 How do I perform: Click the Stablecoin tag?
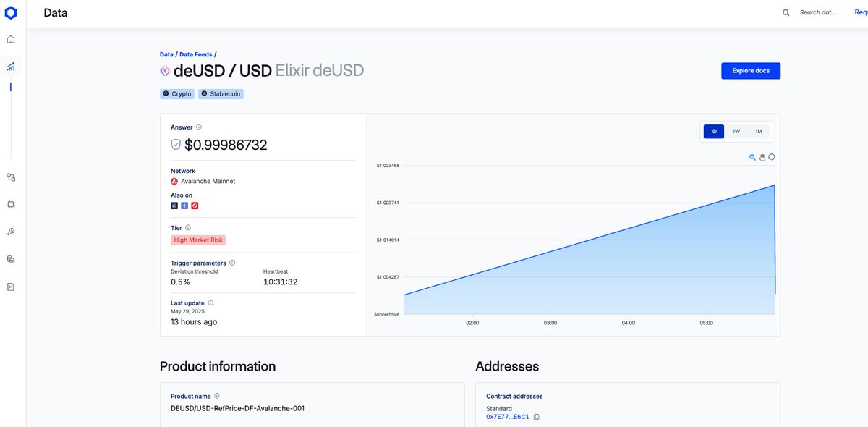(x=221, y=94)
